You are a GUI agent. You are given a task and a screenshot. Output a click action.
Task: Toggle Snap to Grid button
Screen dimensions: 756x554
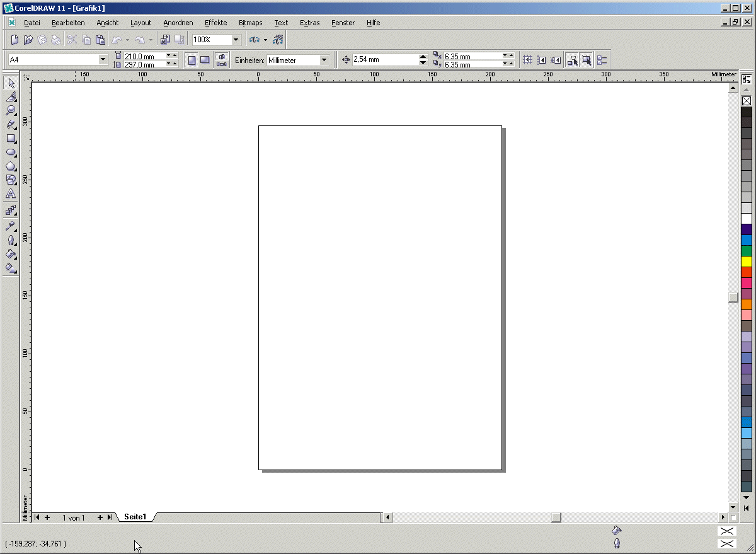tap(527, 60)
